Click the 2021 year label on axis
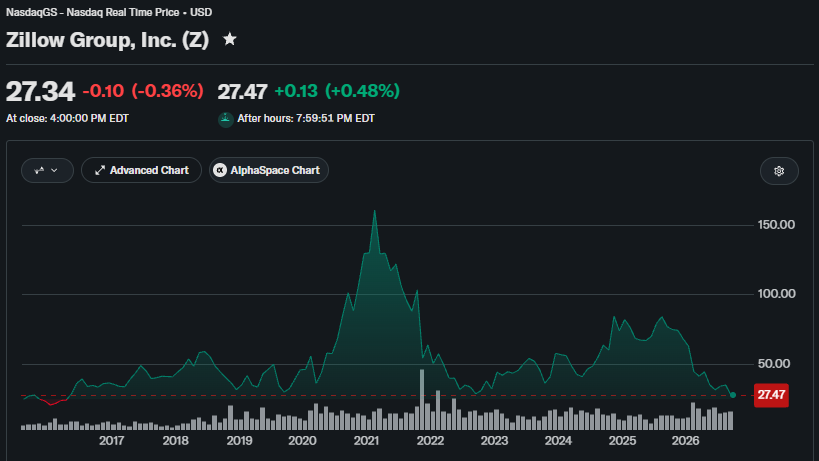Screen dimensions: 819x461 [366, 441]
